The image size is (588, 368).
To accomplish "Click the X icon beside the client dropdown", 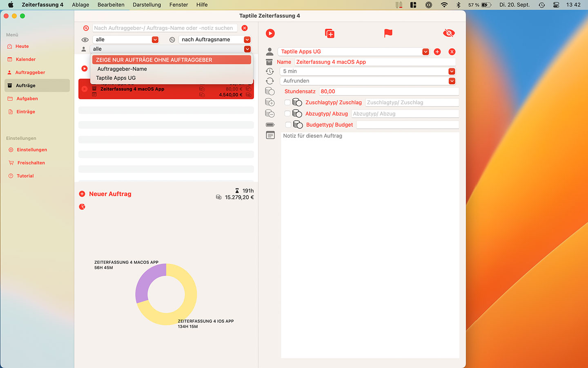I will (x=452, y=52).
